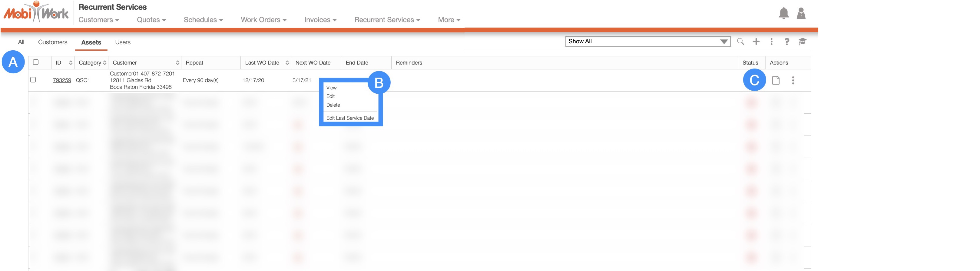
Task: Click the question mark help icon
Action: tap(787, 42)
